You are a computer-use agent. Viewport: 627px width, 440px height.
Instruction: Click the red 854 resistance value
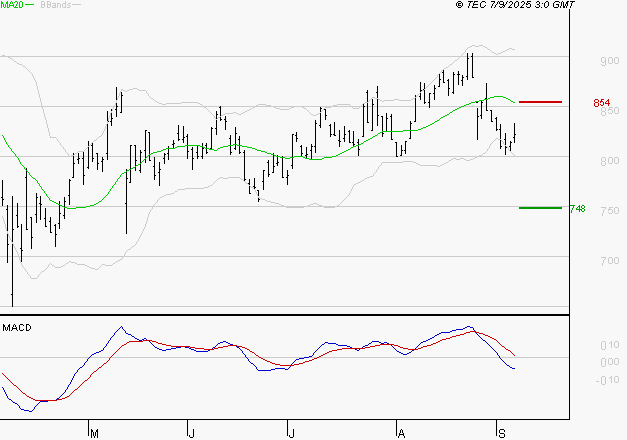601,103
